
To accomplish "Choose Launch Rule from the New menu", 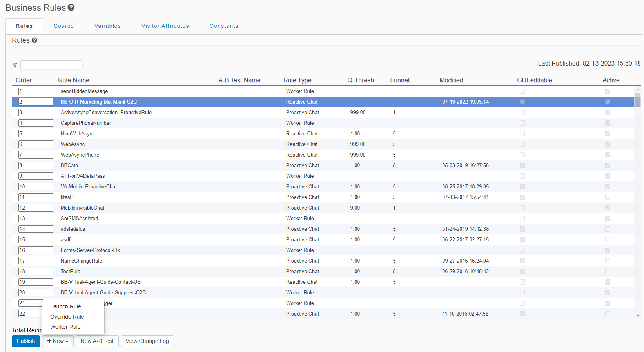I will pyautogui.click(x=65, y=306).
